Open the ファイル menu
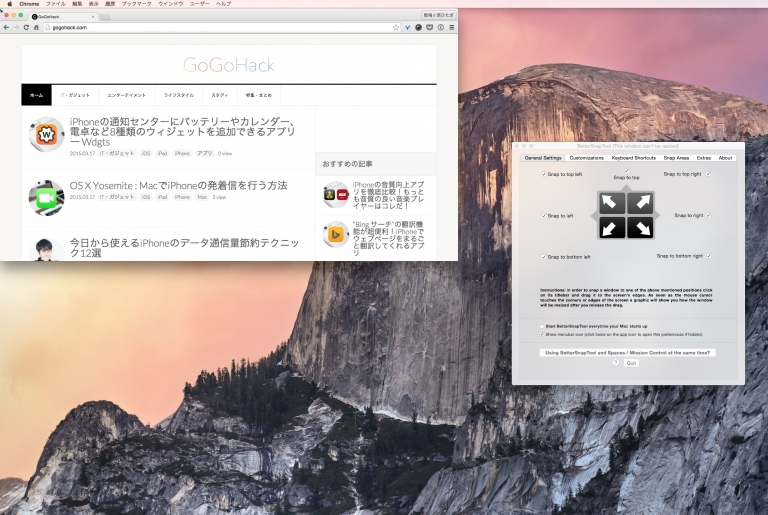768x515 pixels. point(55,3)
